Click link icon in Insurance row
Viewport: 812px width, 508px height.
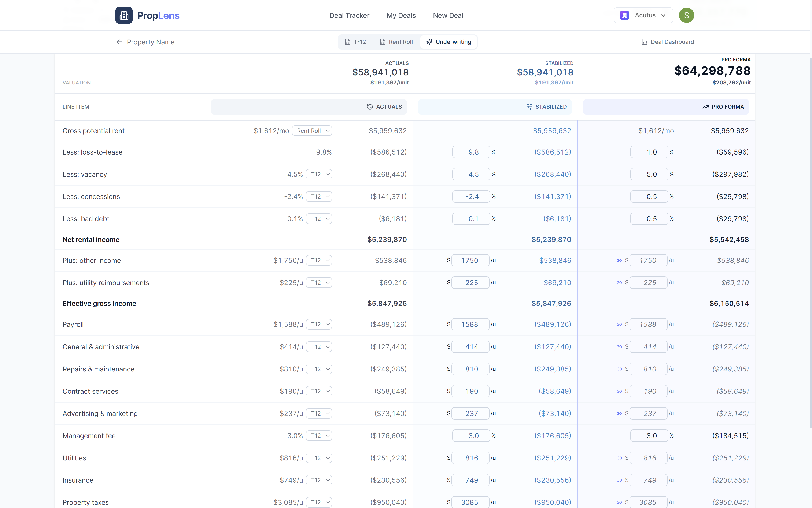coord(619,480)
